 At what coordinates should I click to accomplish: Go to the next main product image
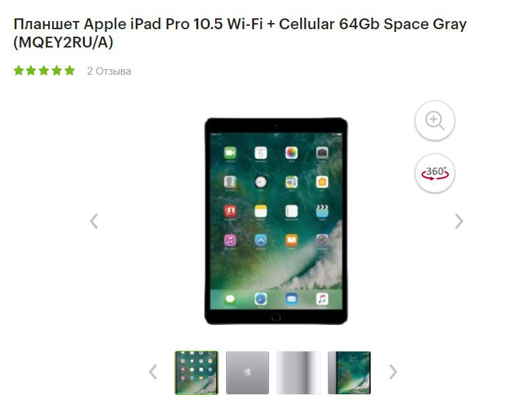pos(459,221)
